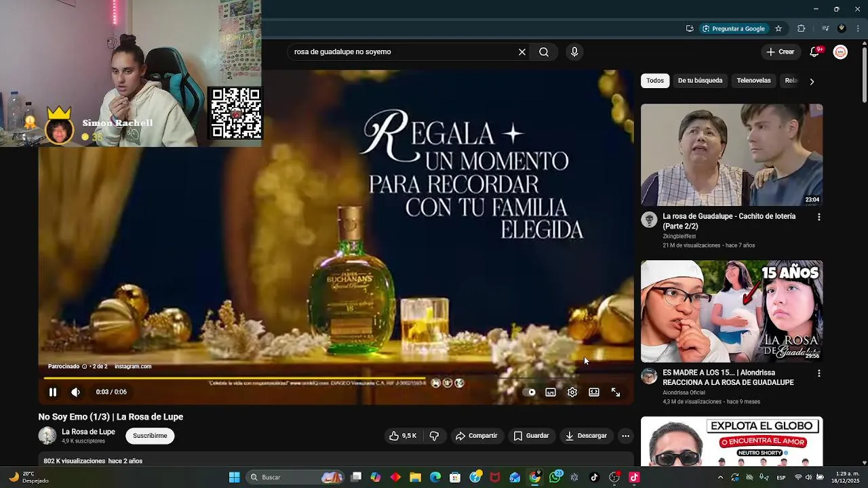Open options menu for the Cachito de lotería video
This screenshot has height=488, width=868.
(818, 217)
